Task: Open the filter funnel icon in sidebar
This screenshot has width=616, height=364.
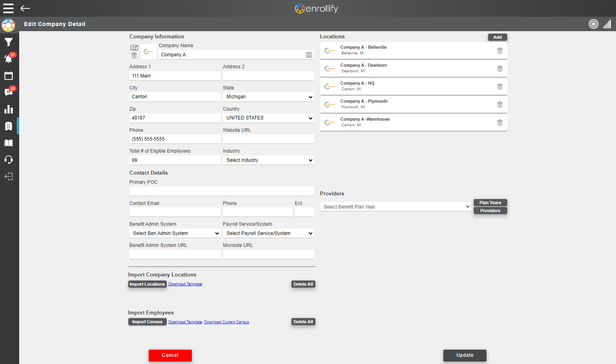Action: click(x=8, y=42)
